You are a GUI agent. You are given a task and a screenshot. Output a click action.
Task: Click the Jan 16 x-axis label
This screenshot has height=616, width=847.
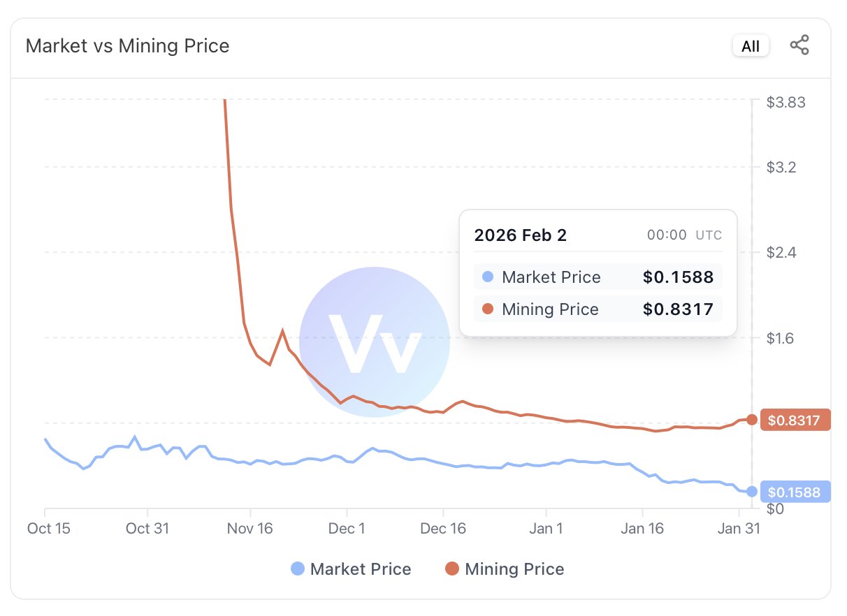642,529
